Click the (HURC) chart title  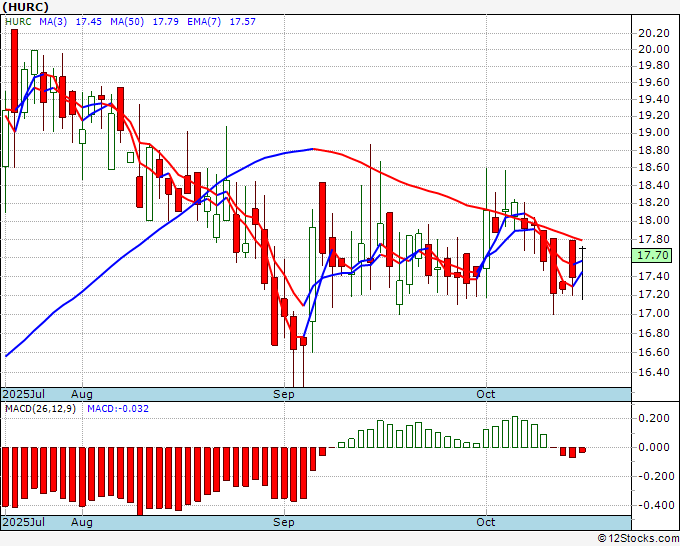(25, 7)
